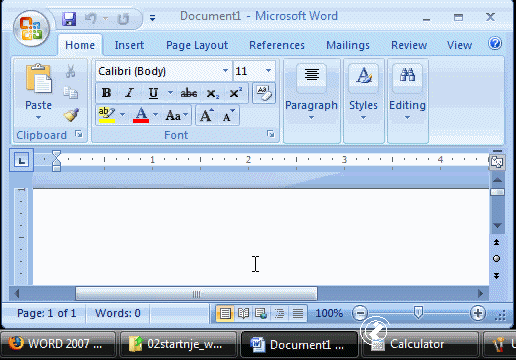Viewport: 516px width, 360px height.
Task: Click the Words: 0 status indicator
Action: (x=118, y=313)
